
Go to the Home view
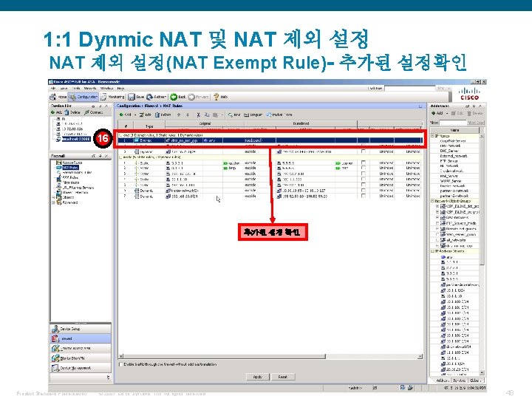pos(58,97)
